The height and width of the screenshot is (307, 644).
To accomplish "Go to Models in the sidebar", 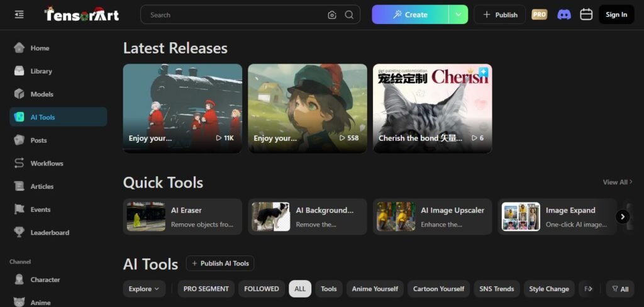I will coord(42,94).
